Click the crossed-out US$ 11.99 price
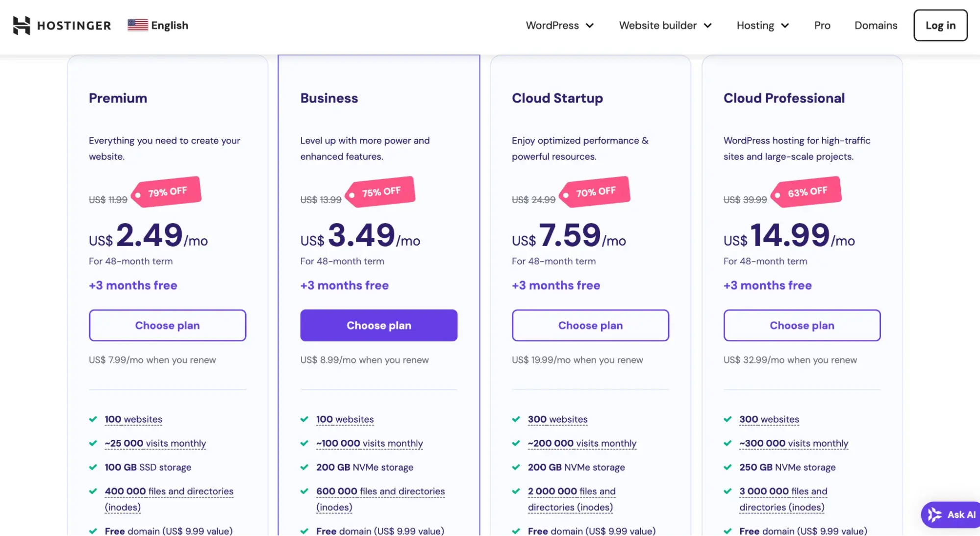 (x=108, y=200)
